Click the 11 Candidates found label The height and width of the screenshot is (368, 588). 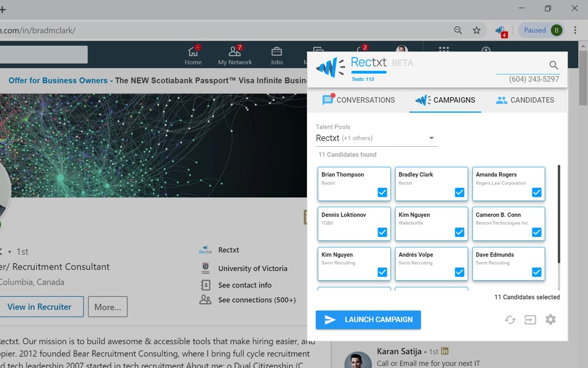point(347,155)
